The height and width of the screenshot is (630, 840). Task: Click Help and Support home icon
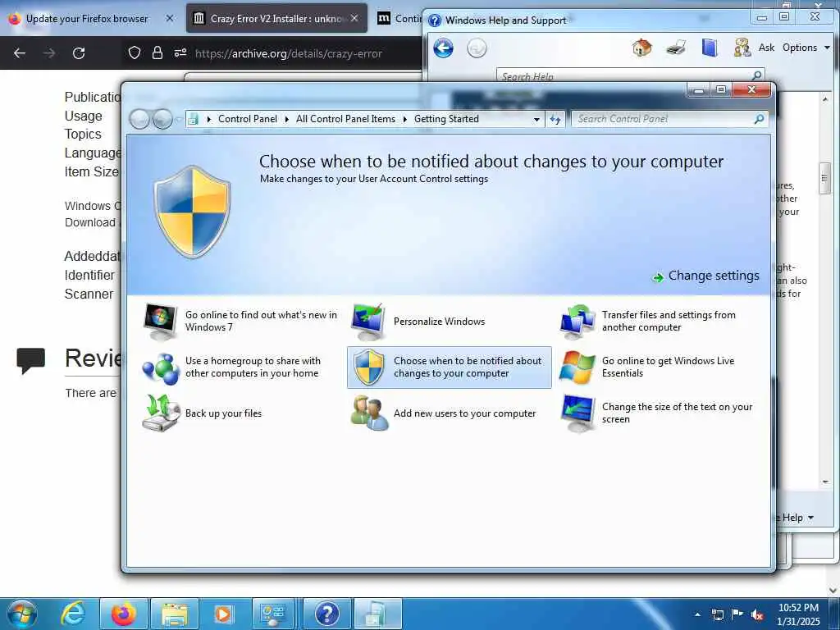[641, 48]
